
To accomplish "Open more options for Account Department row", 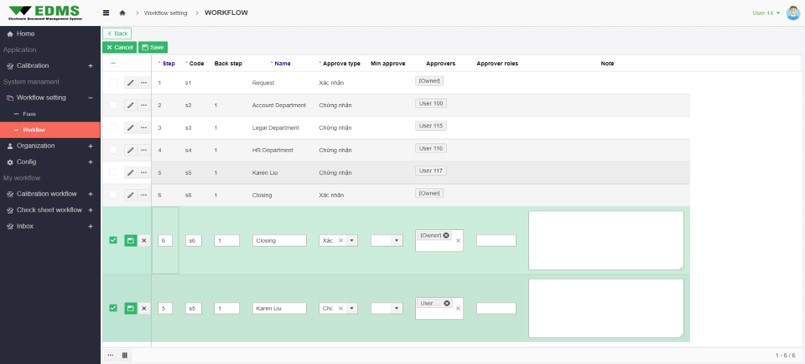I will coord(144,105).
